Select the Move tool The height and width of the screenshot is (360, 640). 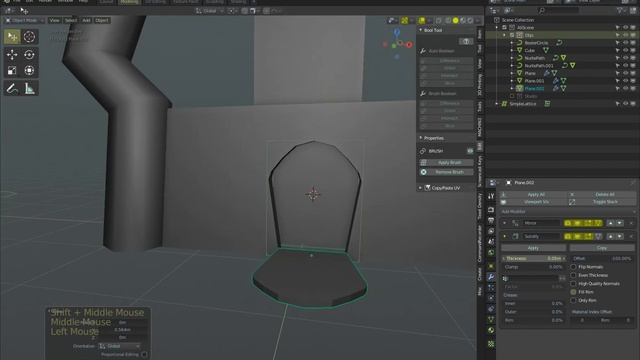12,54
